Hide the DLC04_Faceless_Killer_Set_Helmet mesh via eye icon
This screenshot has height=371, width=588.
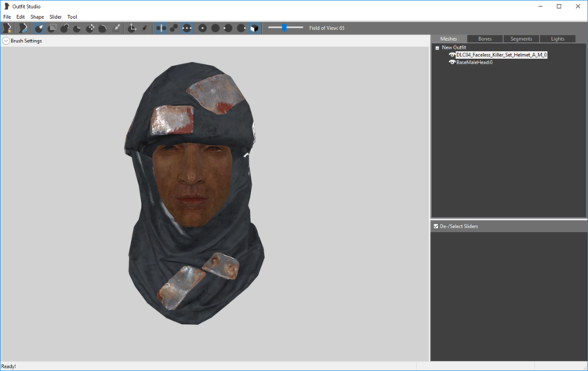click(452, 55)
